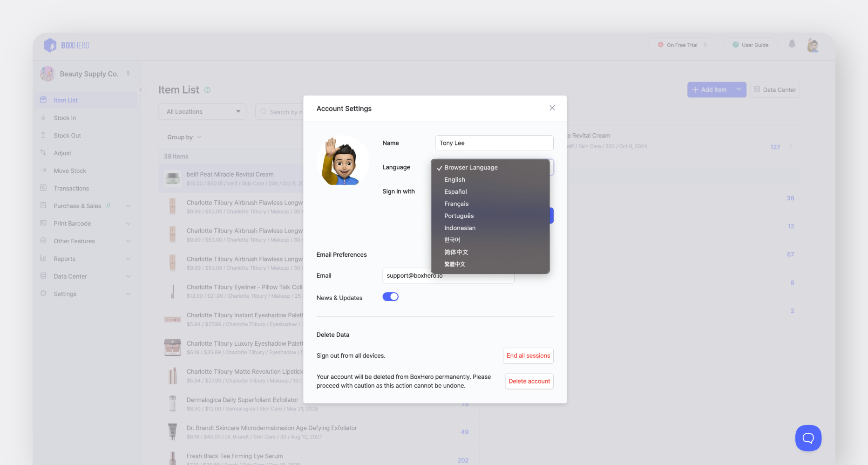
Task: Toggle the News & Updates switch
Action: (x=390, y=297)
